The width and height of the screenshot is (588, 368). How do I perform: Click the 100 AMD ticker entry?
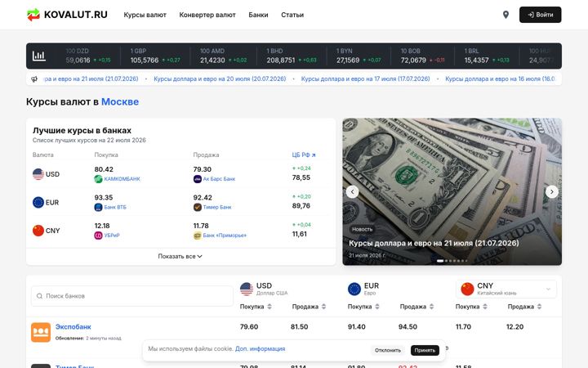[x=223, y=56]
